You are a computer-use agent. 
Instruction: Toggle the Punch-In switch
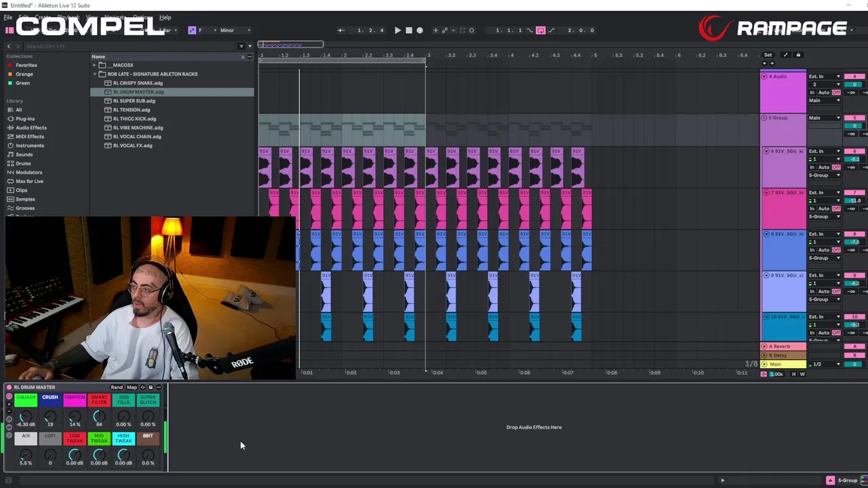[531, 30]
